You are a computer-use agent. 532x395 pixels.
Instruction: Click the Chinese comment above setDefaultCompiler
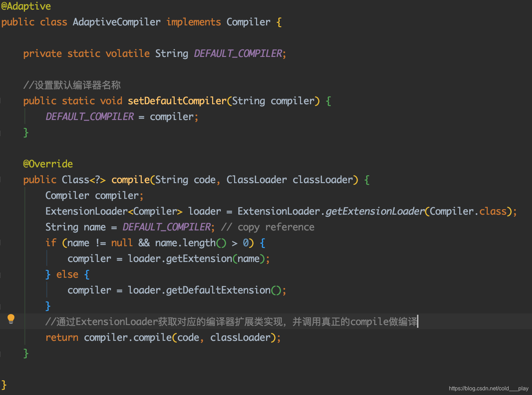click(72, 85)
